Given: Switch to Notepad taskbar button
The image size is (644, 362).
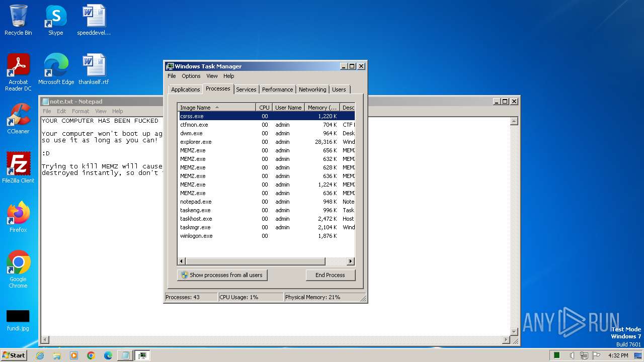Looking at the screenshot, I should pos(125,355).
